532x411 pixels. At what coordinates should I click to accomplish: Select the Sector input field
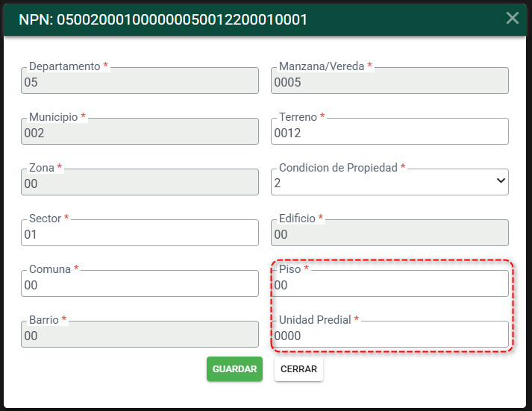(140, 233)
